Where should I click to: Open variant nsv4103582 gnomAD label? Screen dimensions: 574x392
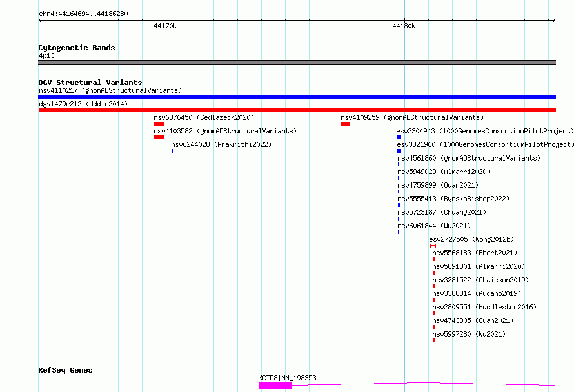[x=225, y=131]
